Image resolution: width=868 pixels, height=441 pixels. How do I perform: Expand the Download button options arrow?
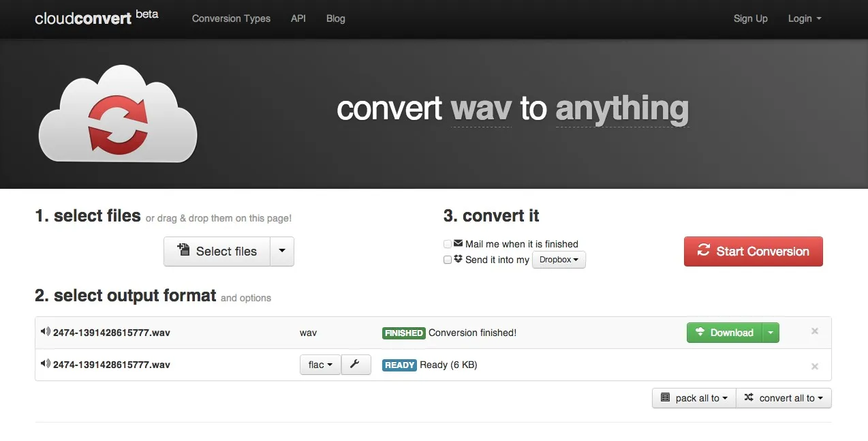[771, 333]
